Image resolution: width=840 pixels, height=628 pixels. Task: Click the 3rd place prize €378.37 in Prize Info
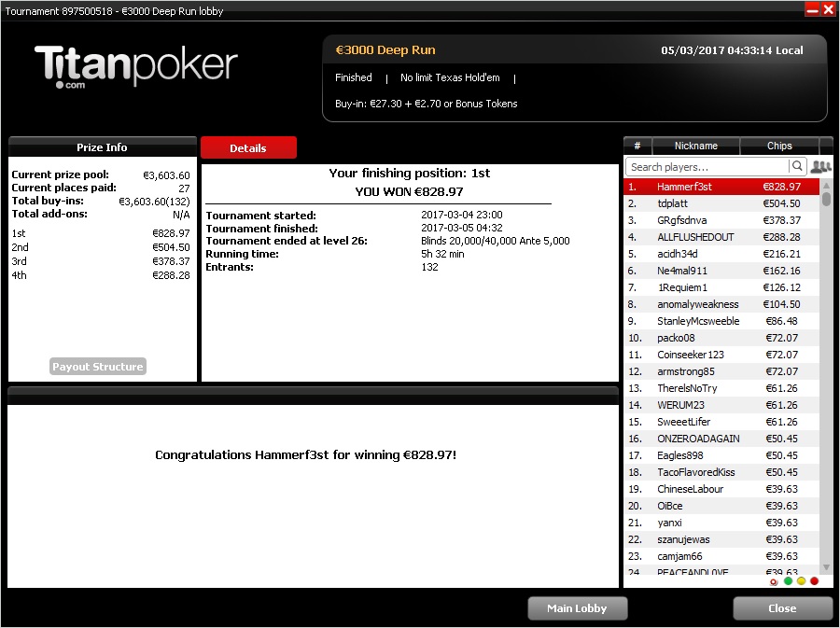pos(171,261)
